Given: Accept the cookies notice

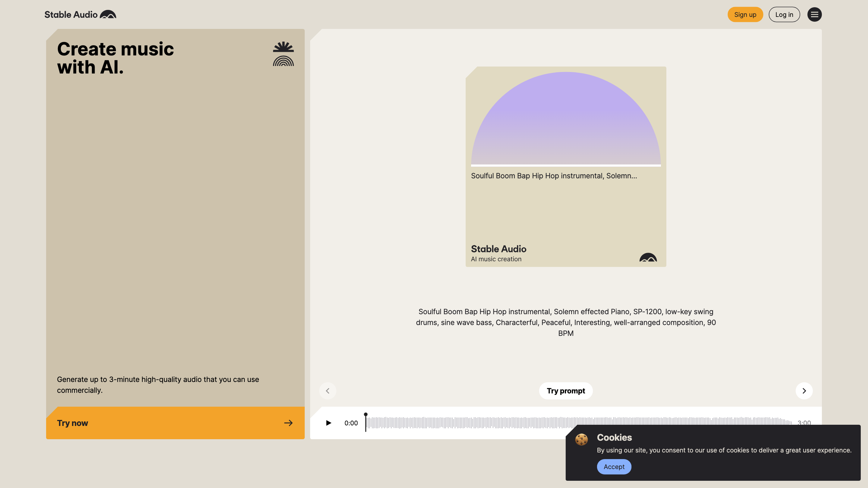Looking at the screenshot, I should pyautogui.click(x=614, y=466).
